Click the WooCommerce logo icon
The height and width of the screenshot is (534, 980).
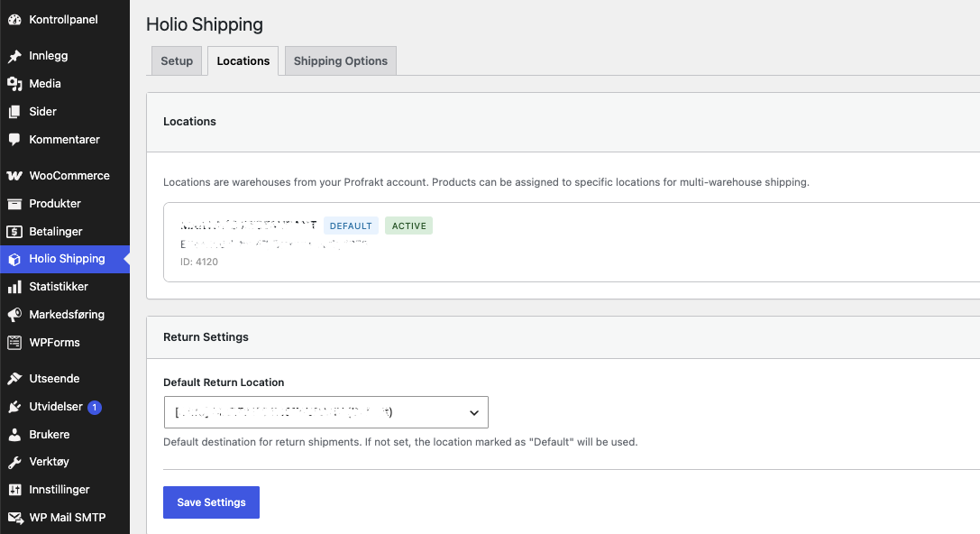[x=14, y=176]
